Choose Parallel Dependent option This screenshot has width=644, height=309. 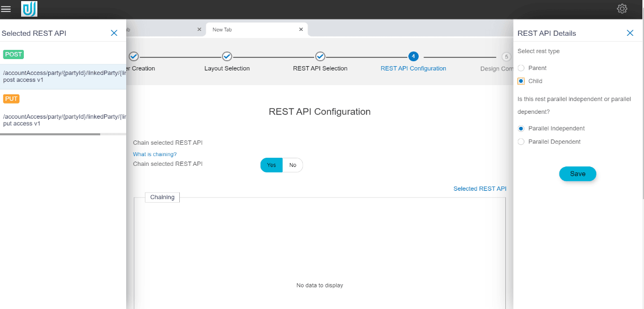521,142
